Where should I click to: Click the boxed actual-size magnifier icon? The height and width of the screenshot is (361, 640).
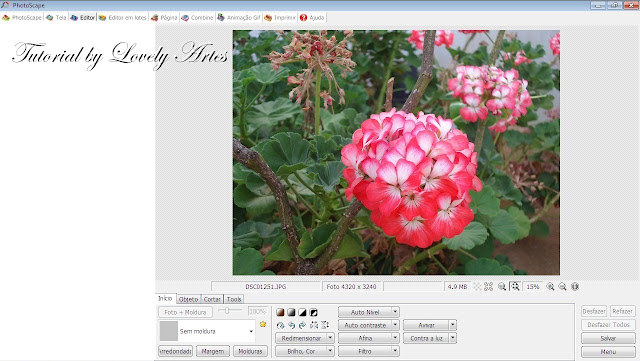click(515, 287)
